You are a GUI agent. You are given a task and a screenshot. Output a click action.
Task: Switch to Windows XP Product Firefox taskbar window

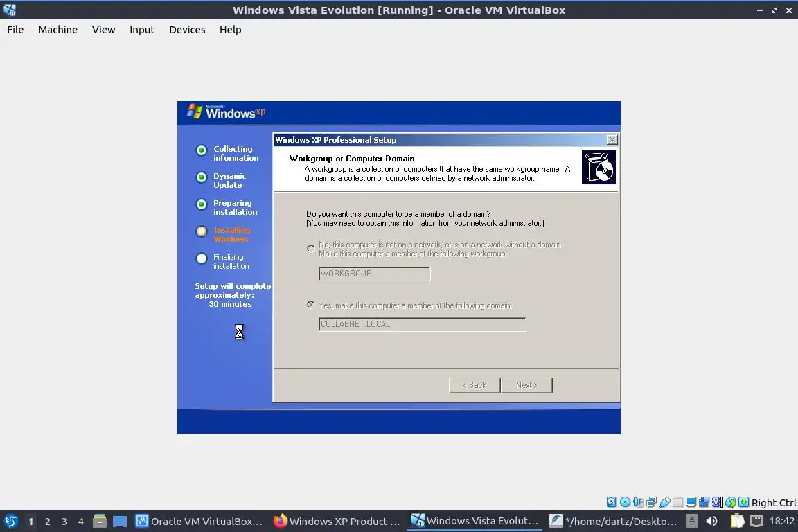(x=337, y=522)
